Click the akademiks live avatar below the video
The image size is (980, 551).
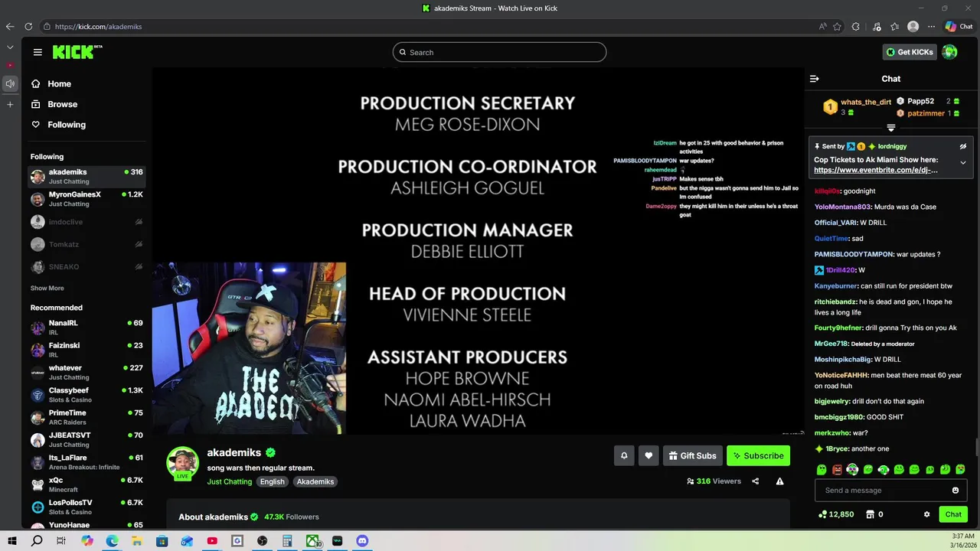[x=183, y=463]
